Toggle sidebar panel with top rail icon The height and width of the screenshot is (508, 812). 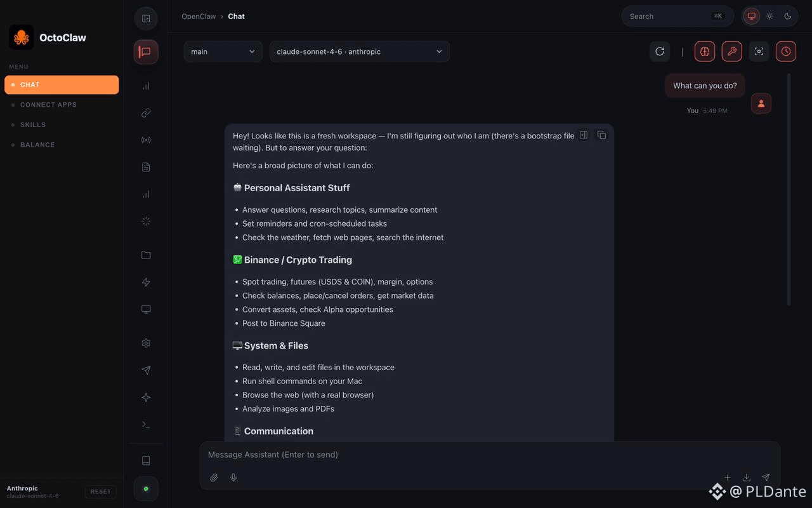(146, 18)
